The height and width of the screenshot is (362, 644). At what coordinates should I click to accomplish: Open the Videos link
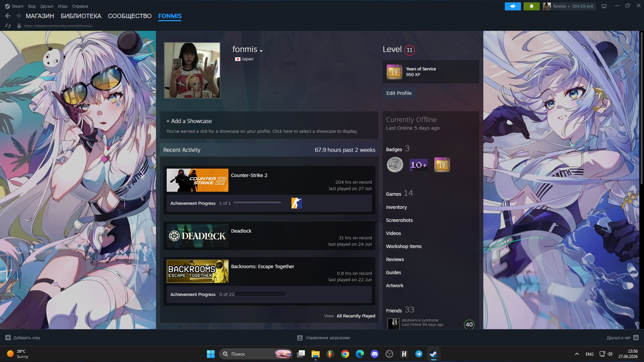click(393, 233)
